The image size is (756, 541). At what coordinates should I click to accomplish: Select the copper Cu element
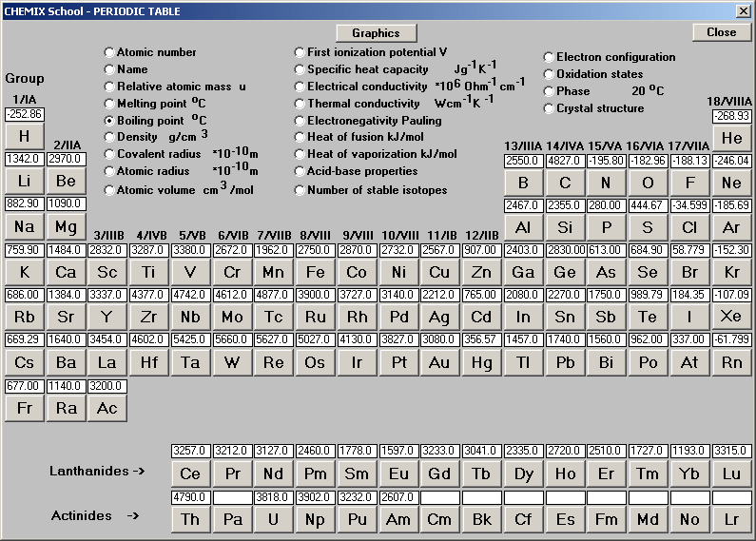pyautogui.click(x=439, y=272)
